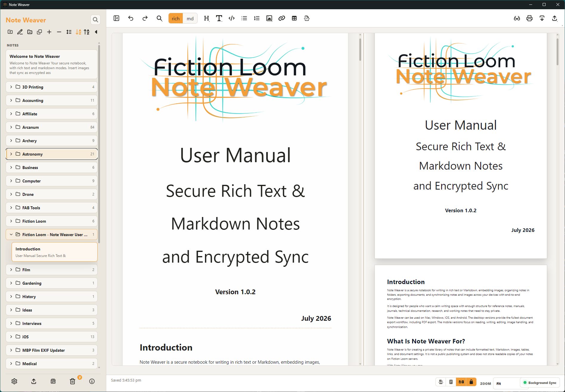Click the undo arrow
Viewport: 565px width, 392px height.
point(131,18)
